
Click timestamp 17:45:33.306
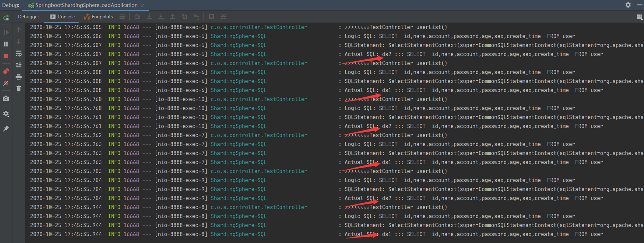(x=83, y=36)
